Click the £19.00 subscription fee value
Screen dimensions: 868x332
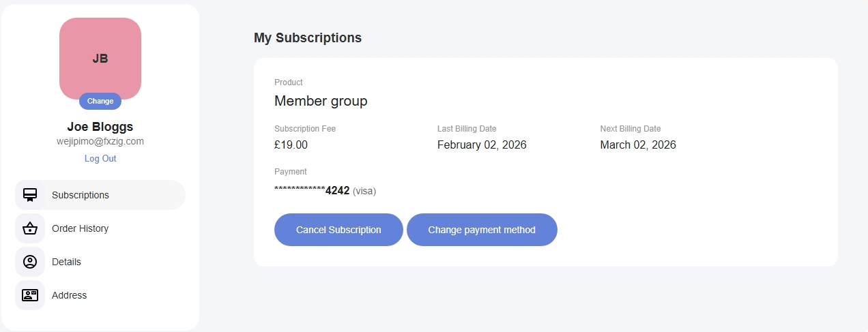point(291,145)
